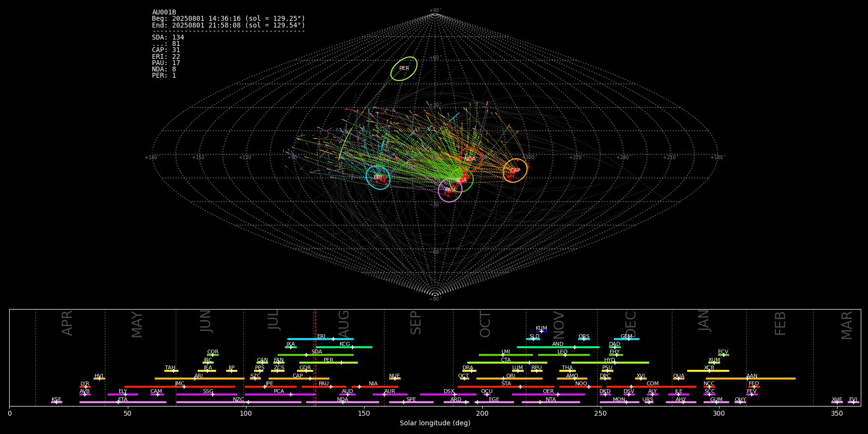Click the 'SDA: 134' count in legend
Viewport: 868px width, 434px height.
(168, 38)
